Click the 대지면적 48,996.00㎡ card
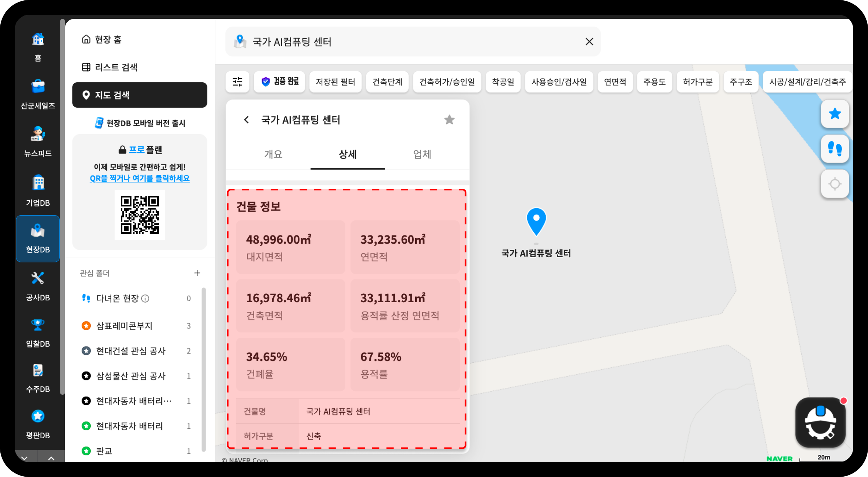 pos(291,247)
